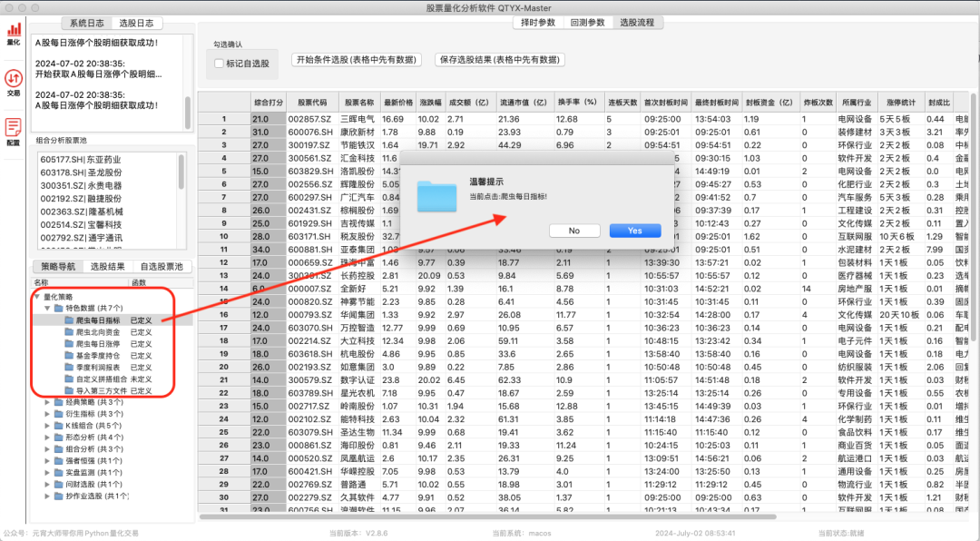Open the 择时参数 tab
The width and height of the screenshot is (980, 541).
[538, 23]
